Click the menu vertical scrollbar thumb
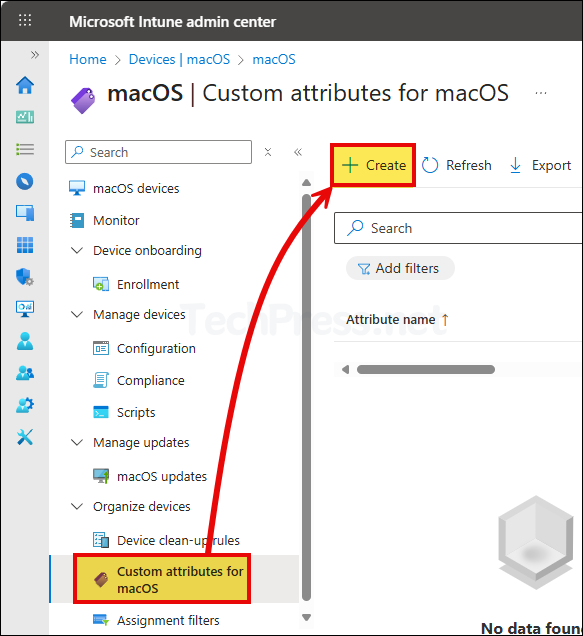Screen dimensions: 583x636 click(x=307, y=398)
